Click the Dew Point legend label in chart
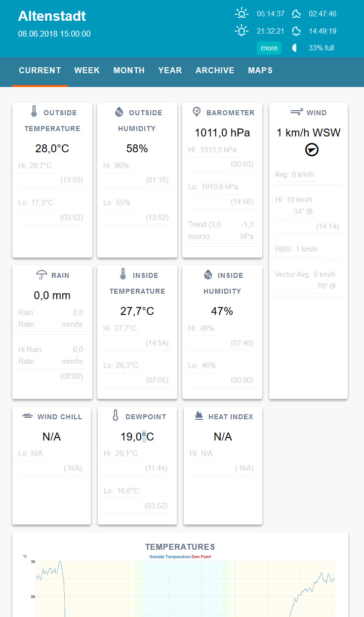 click(201, 557)
